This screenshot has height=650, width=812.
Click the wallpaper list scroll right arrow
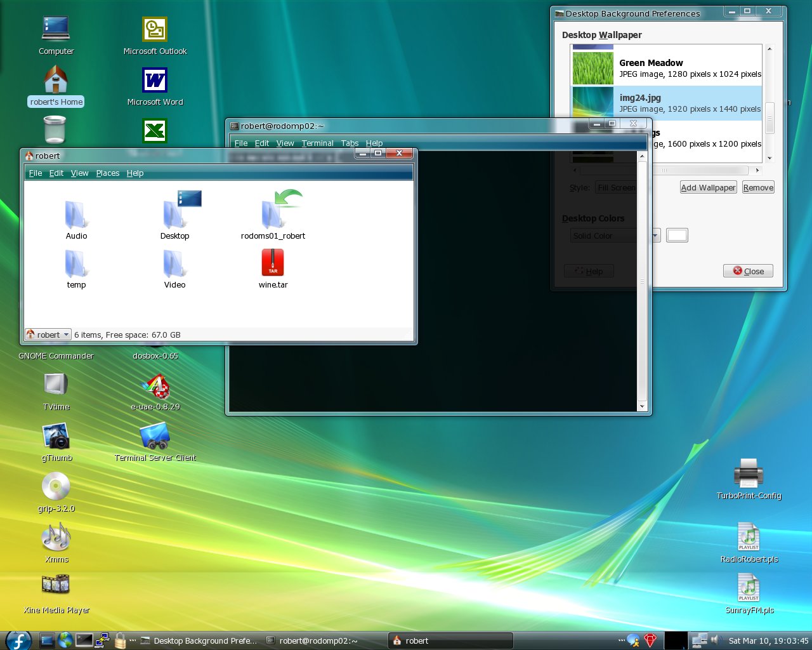click(x=757, y=170)
